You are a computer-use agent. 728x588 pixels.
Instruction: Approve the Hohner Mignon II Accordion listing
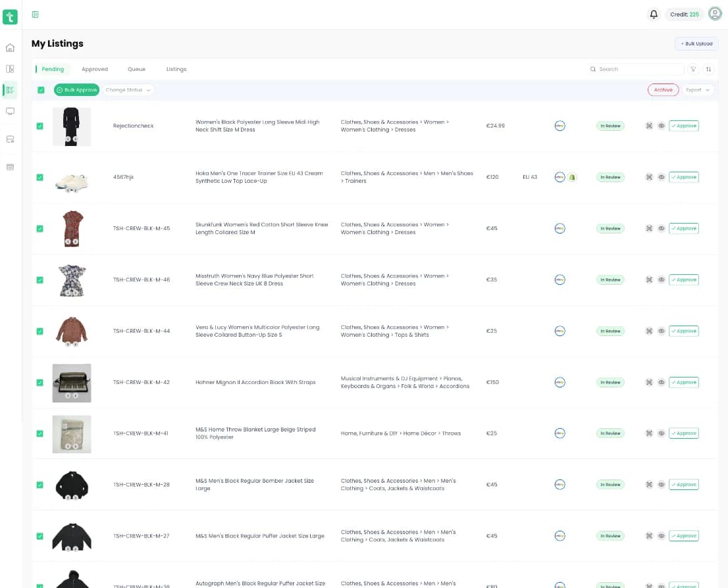683,382
